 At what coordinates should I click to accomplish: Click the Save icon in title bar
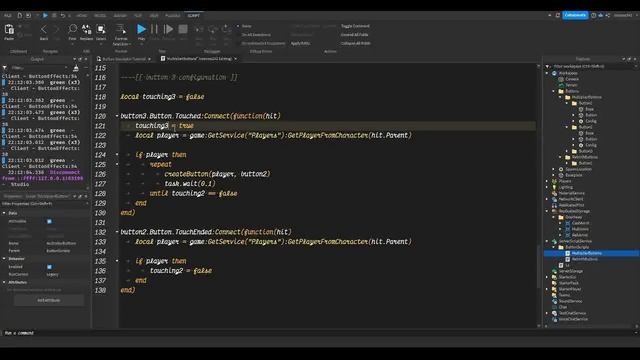[x=28, y=16]
